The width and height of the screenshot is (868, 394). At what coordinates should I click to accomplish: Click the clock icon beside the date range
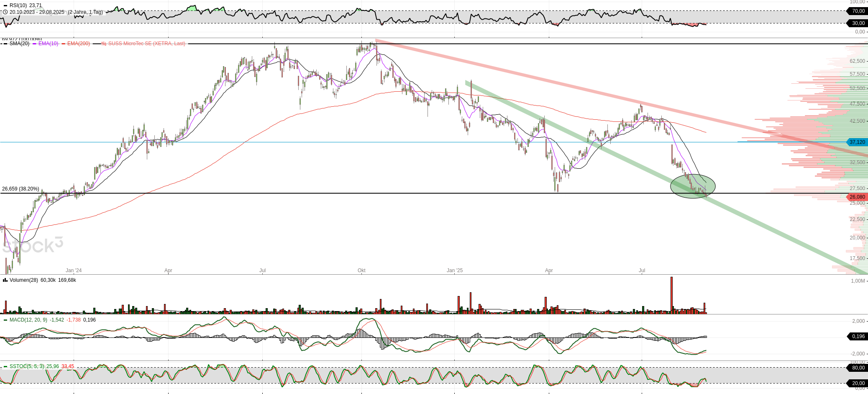5,12
